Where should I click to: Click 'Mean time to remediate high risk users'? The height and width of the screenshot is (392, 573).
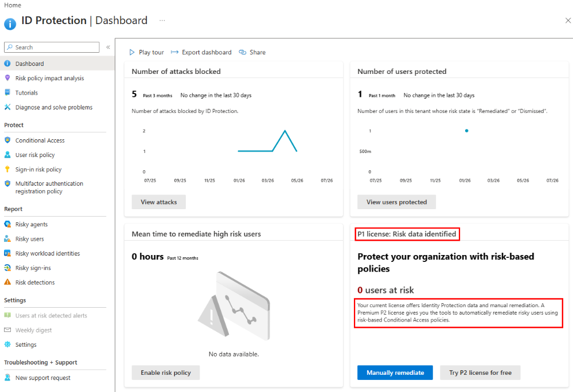pyautogui.click(x=196, y=234)
